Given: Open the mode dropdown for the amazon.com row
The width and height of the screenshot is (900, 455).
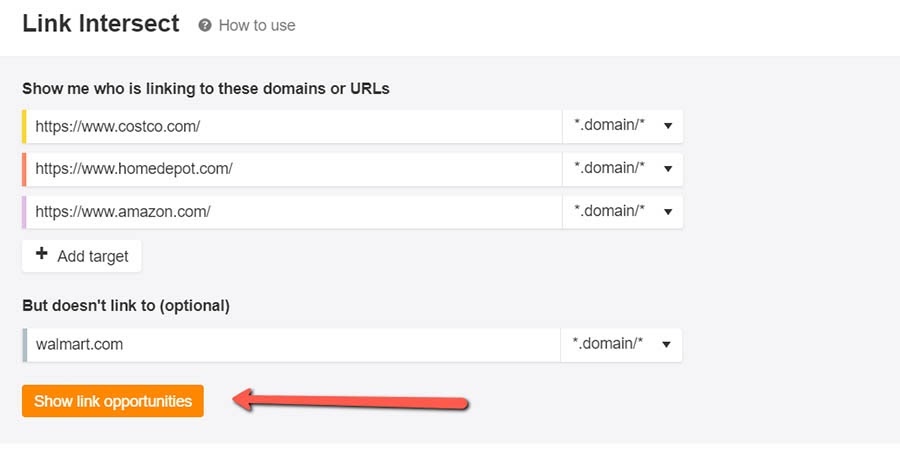Looking at the screenshot, I should [622, 212].
